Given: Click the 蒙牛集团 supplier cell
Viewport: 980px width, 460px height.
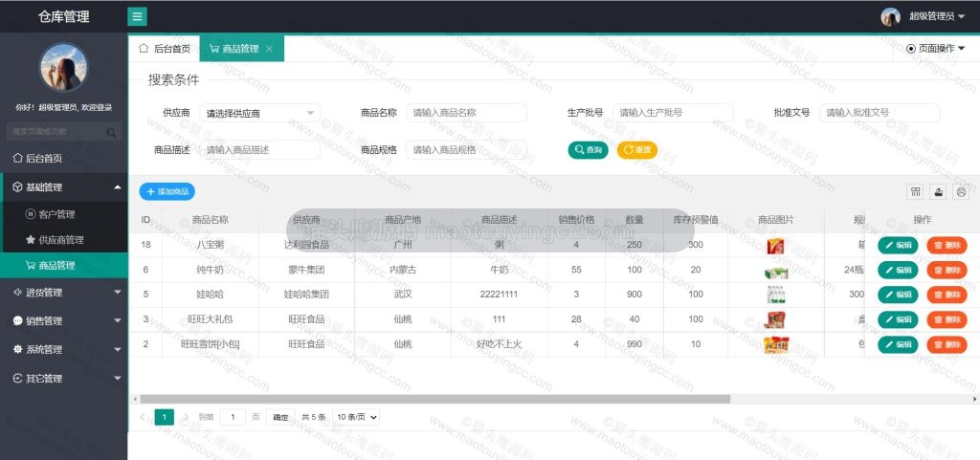Looking at the screenshot, I should (306, 270).
